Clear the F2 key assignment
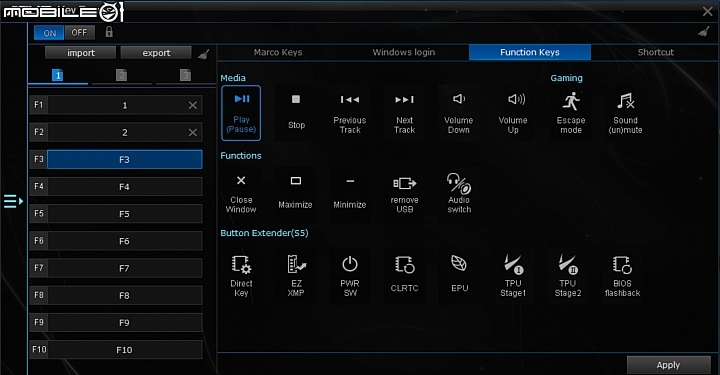Image resolution: width=720 pixels, height=375 pixels. point(193,133)
